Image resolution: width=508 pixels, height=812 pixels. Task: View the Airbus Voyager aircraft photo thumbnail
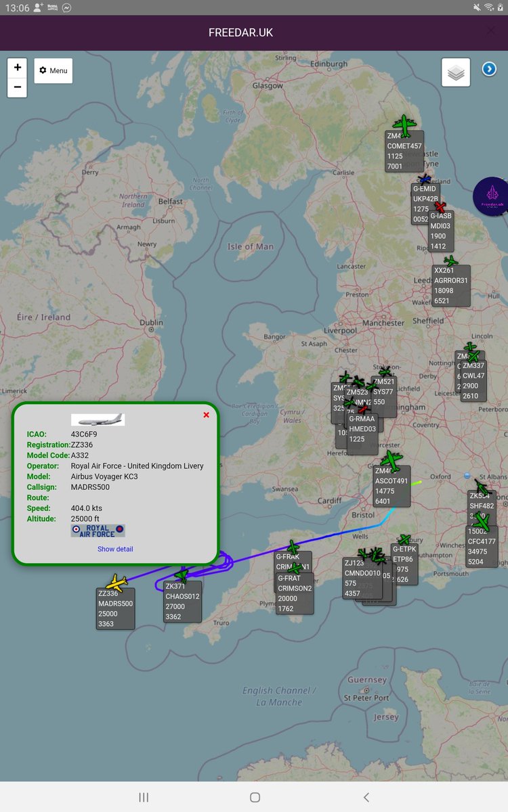click(98, 420)
